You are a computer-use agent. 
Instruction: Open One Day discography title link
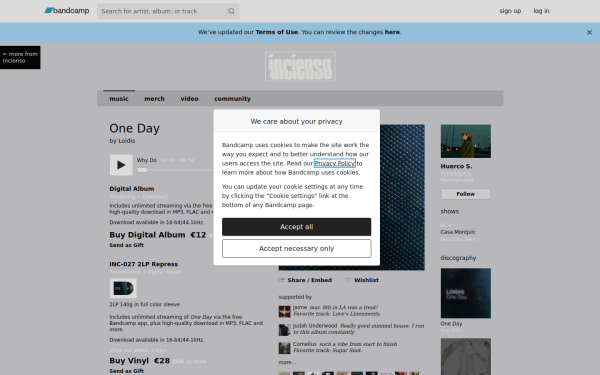451,324
